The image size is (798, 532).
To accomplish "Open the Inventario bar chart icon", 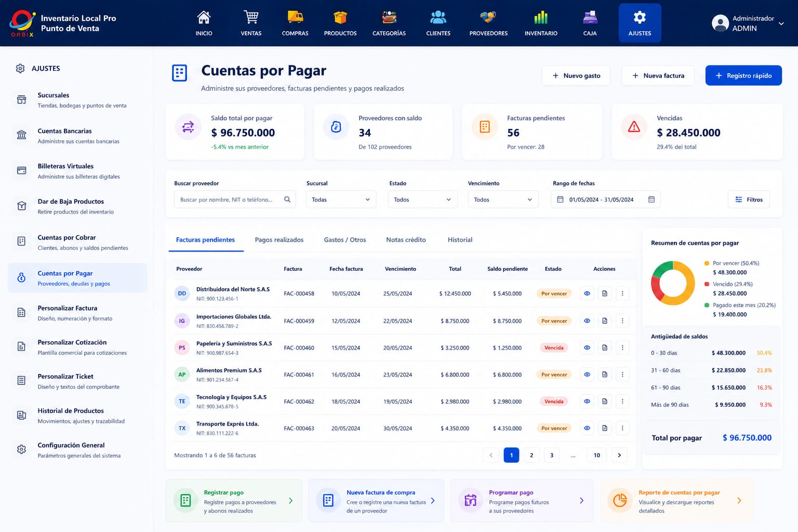I will point(541,17).
